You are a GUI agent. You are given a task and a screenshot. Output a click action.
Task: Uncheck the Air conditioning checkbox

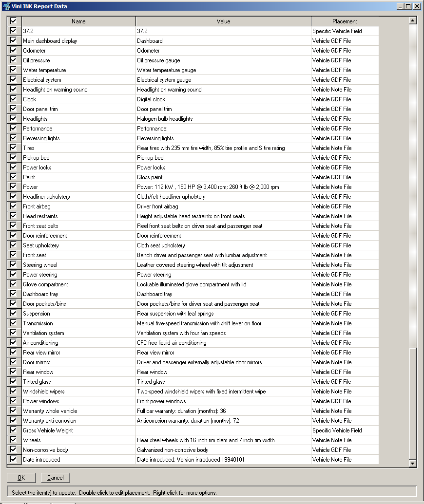(x=13, y=343)
